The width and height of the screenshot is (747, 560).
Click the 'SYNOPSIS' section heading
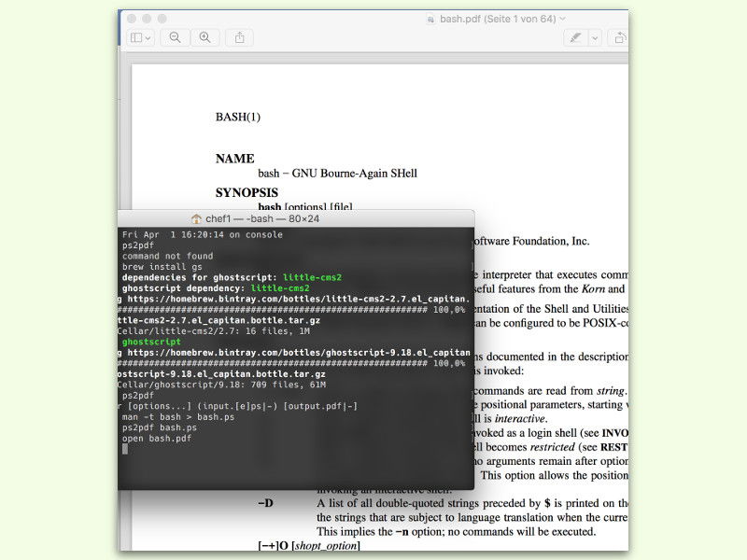coord(247,192)
